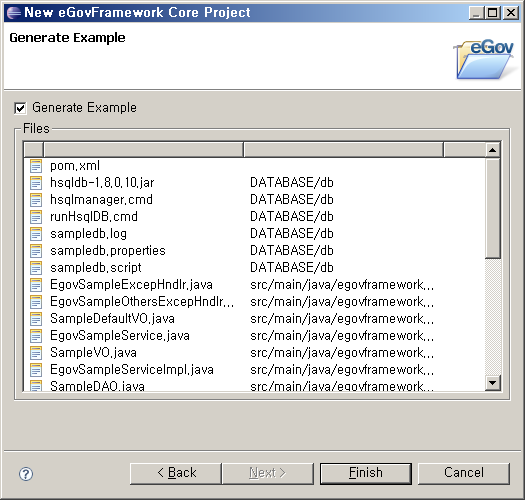Select the hsqldb-1.8.0.10.jar file icon
The width and height of the screenshot is (525, 500).
pos(36,183)
